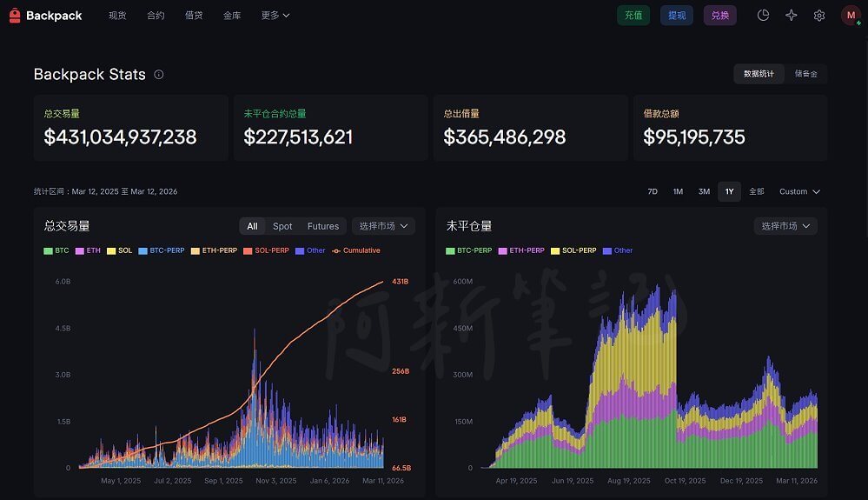Screen dimensions: 868x500
Task: Open the M user avatar
Action: pyautogui.click(x=851, y=16)
